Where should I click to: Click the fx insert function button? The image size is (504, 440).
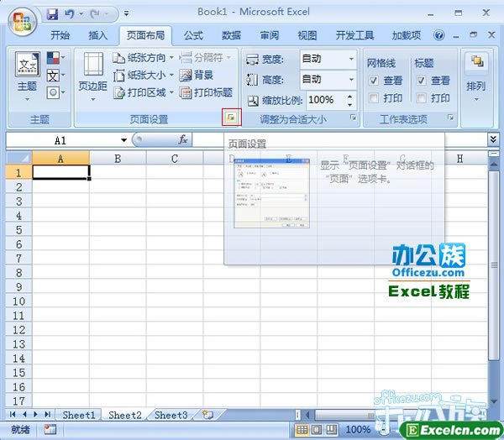click(x=183, y=140)
